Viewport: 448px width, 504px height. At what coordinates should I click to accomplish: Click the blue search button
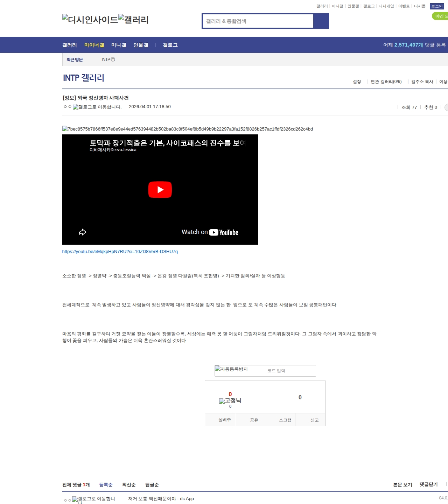[x=321, y=21]
